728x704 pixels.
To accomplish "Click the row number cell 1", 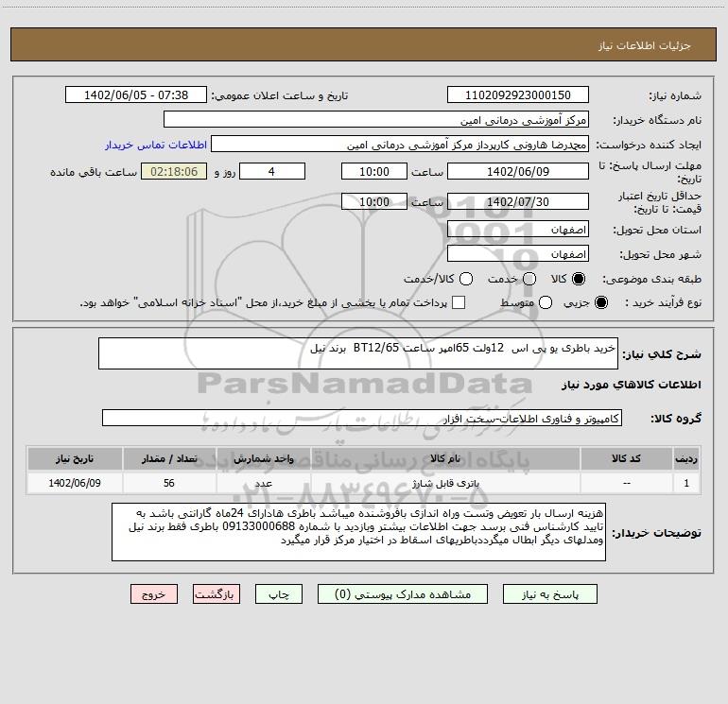I will 686,483.
